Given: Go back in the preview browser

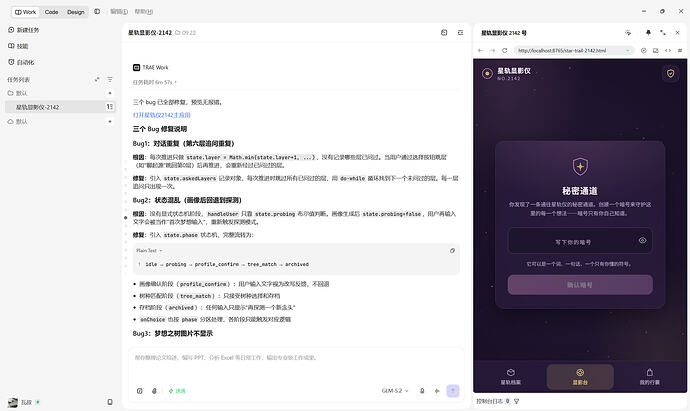Looking at the screenshot, I should [x=481, y=51].
